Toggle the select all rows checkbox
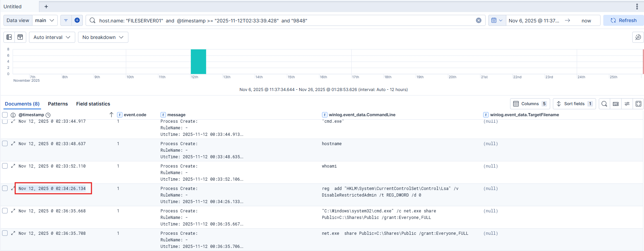This screenshot has width=644, height=251. [x=5, y=115]
